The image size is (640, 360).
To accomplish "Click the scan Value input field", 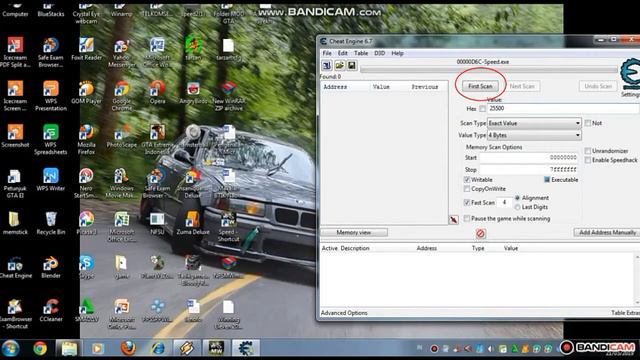I will pyautogui.click(x=563, y=109).
